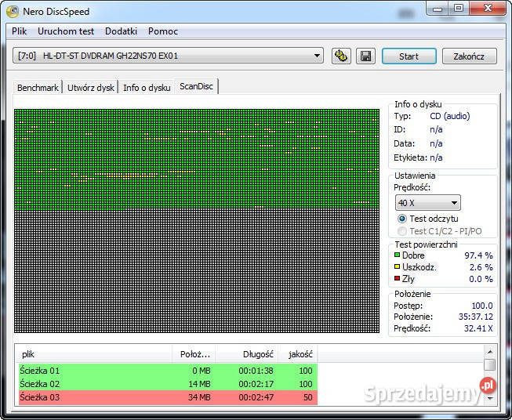Open the Dodatki menu
The width and height of the screenshot is (512, 420).
click(121, 31)
